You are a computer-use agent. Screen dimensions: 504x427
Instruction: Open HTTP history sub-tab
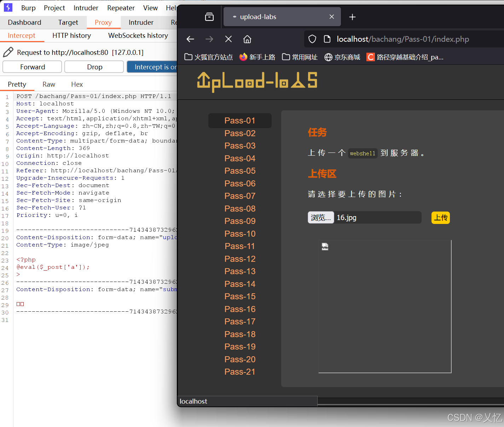71,35
